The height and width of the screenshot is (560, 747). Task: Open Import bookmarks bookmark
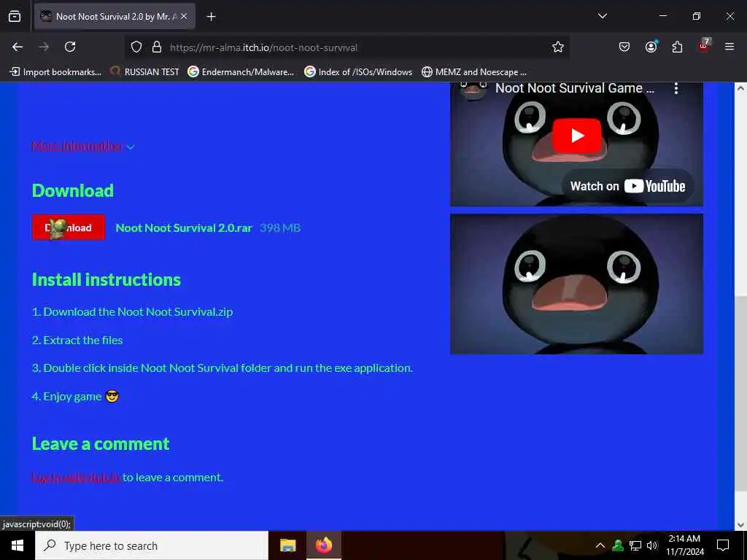point(55,72)
